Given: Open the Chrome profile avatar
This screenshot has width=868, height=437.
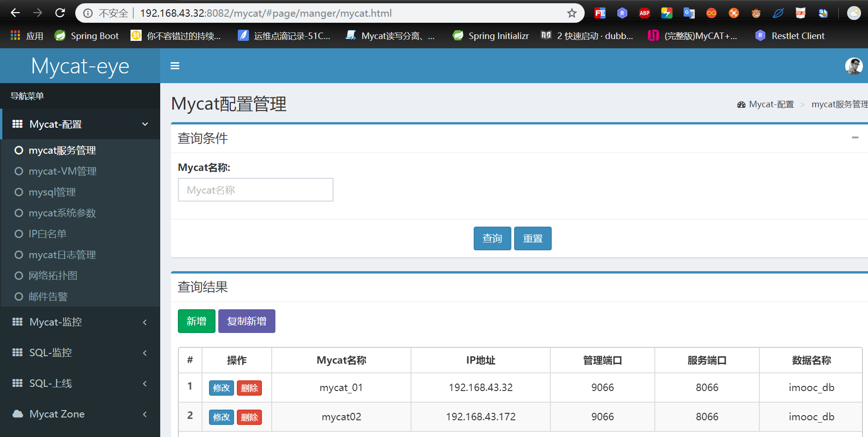Looking at the screenshot, I should pyautogui.click(x=854, y=13).
